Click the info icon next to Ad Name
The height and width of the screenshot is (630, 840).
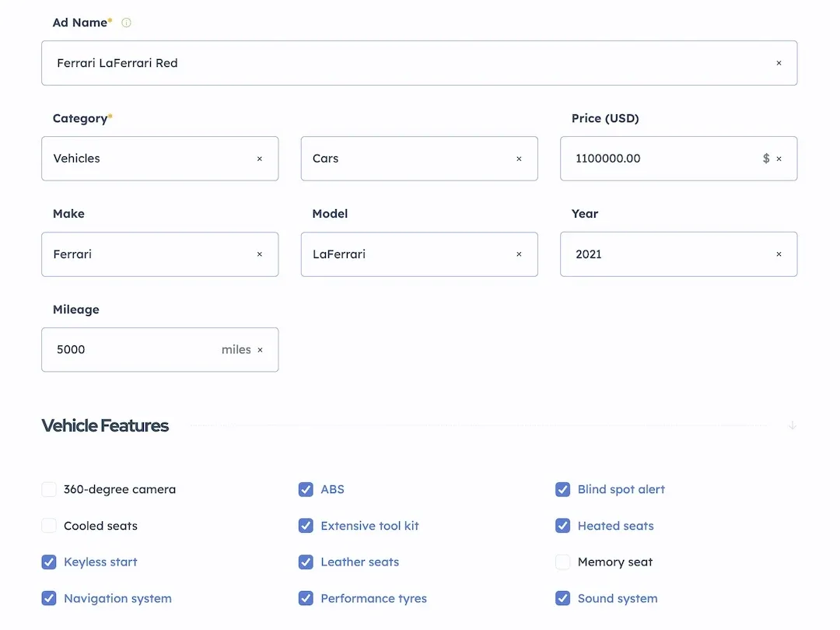tap(127, 23)
